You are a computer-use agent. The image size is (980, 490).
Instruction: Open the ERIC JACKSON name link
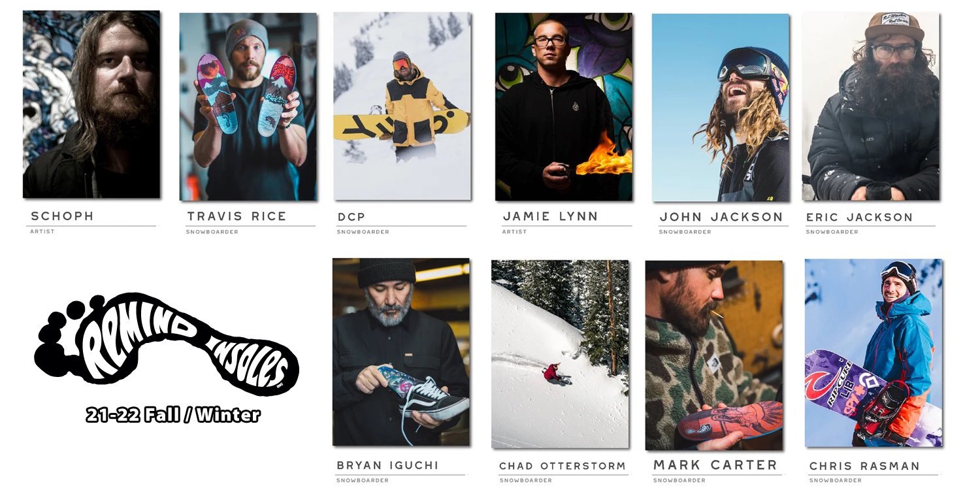(859, 218)
